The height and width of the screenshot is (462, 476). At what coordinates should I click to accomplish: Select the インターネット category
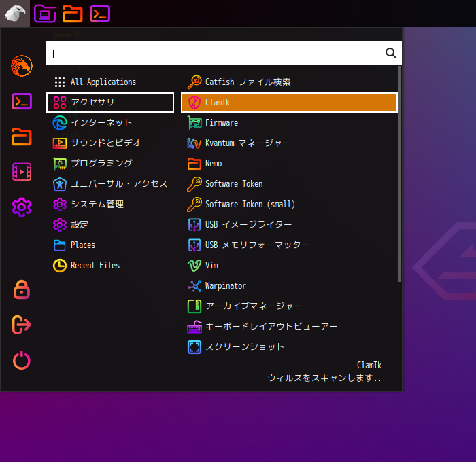point(110,123)
